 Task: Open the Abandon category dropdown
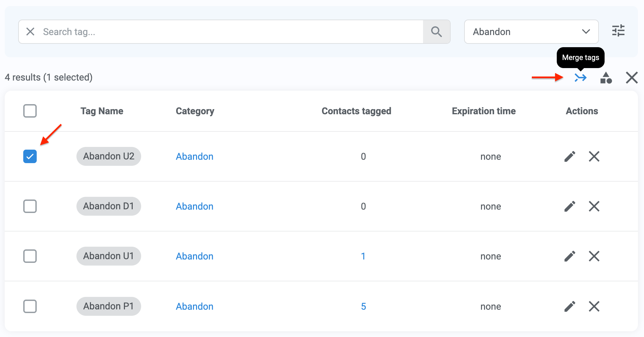point(531,32)
